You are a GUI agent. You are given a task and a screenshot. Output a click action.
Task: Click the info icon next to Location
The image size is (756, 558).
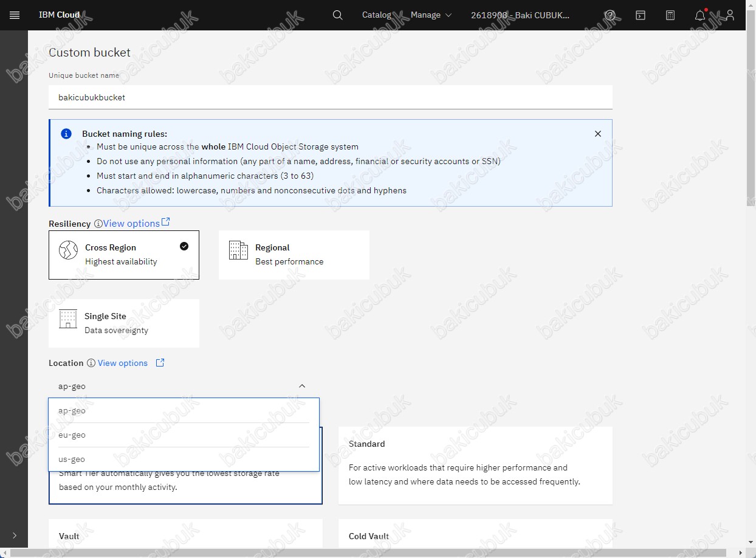[91, 363]
